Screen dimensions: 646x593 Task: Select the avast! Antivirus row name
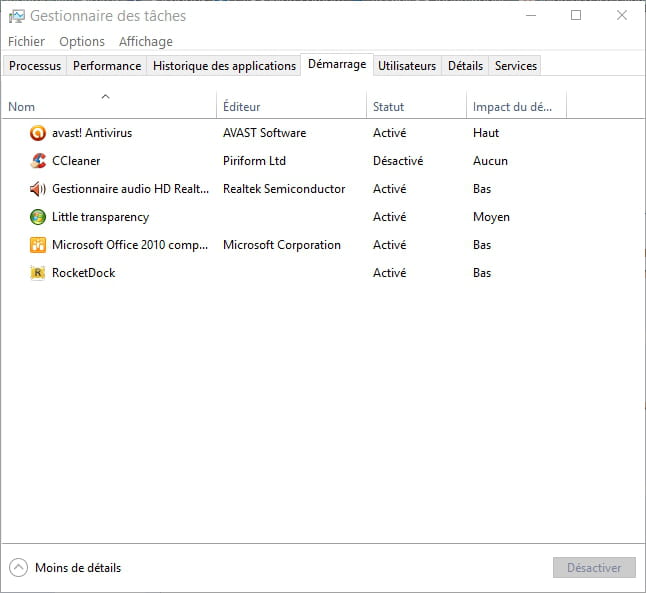92,133
